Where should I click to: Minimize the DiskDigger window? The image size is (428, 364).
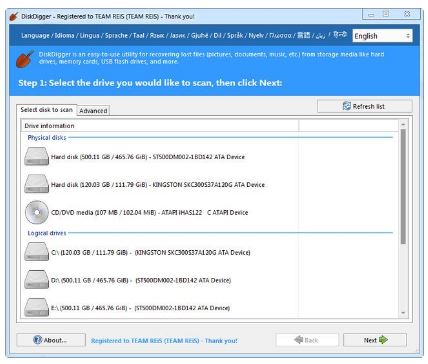pos(371,14)
